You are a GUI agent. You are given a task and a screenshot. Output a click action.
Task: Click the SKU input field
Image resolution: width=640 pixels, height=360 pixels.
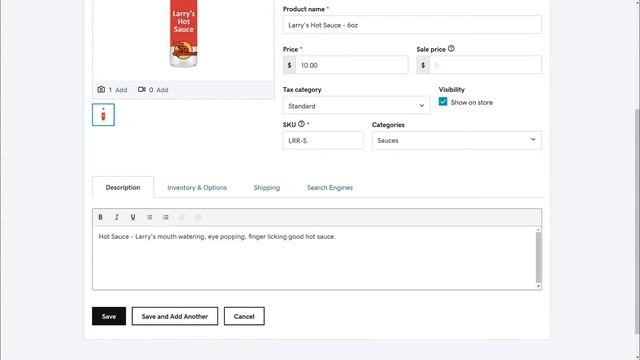tap(323, 140)
